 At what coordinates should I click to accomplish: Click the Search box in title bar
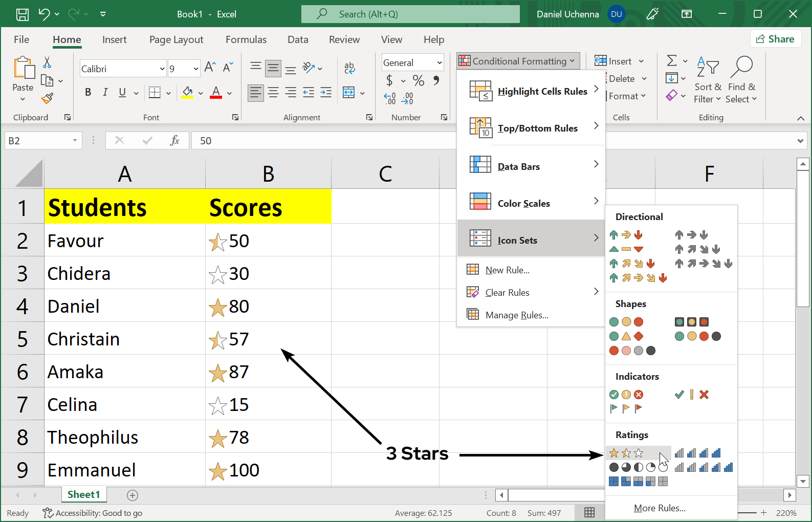(x=410, y=14)
